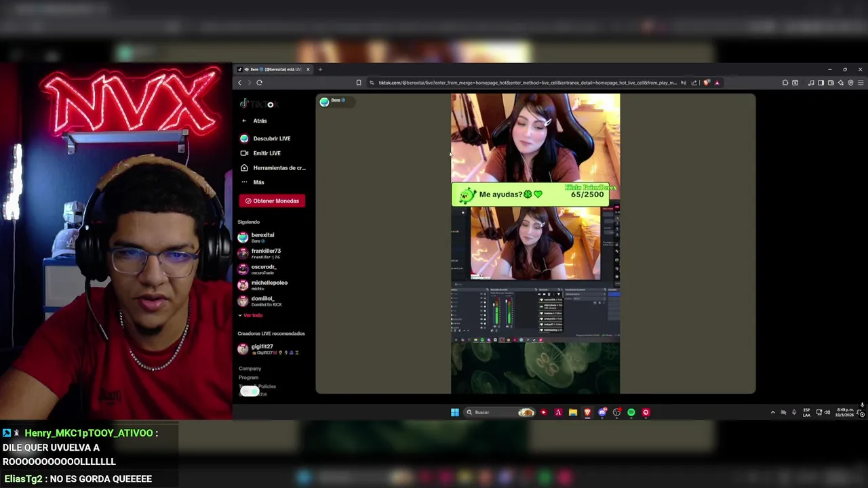This screenshot has width=868, height=488.
Task: Open Emitir LIVE
Action: point(261,153)
